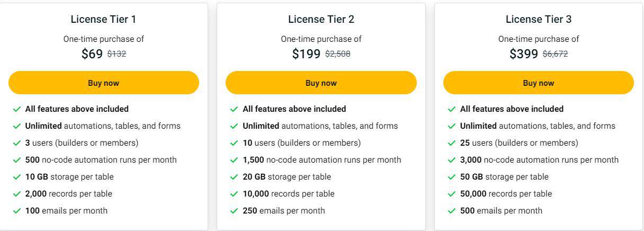Screen dimensions: 644x231
Task: Select the License Tier 2 heading
Action: point(321,20)
